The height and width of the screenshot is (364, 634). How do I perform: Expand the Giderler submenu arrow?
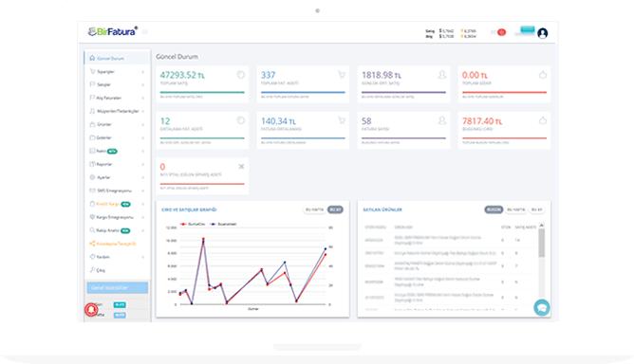(142, 138)
